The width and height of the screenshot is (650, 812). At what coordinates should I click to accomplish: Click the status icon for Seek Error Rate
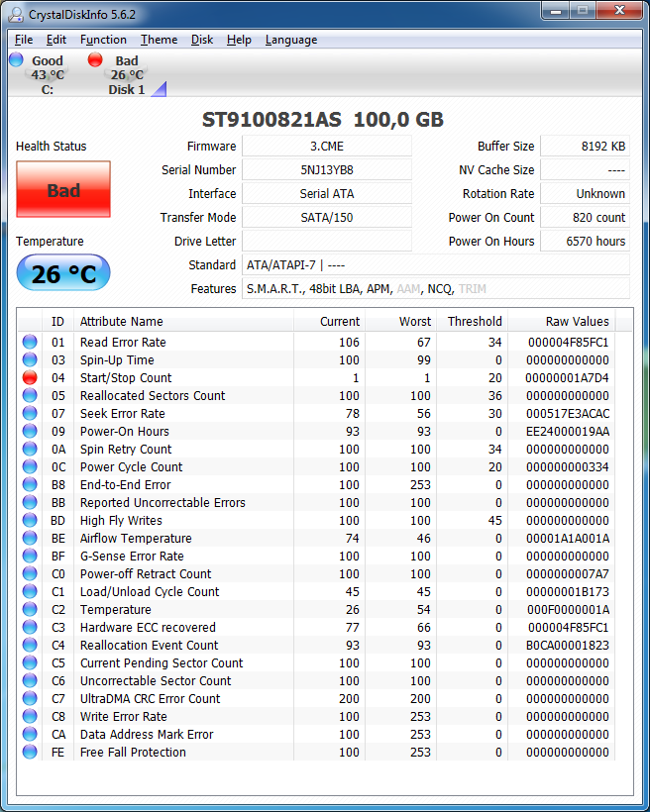point(30,413)
